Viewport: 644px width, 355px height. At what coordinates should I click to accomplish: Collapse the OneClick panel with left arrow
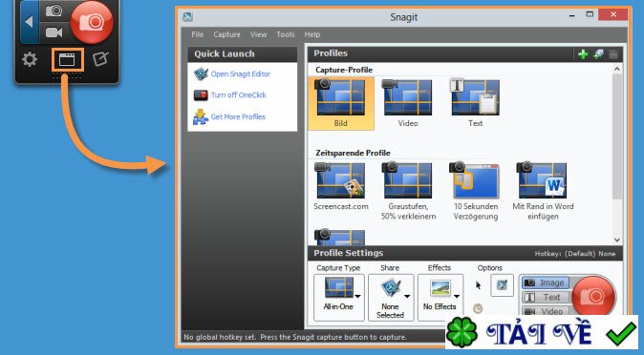30,22
